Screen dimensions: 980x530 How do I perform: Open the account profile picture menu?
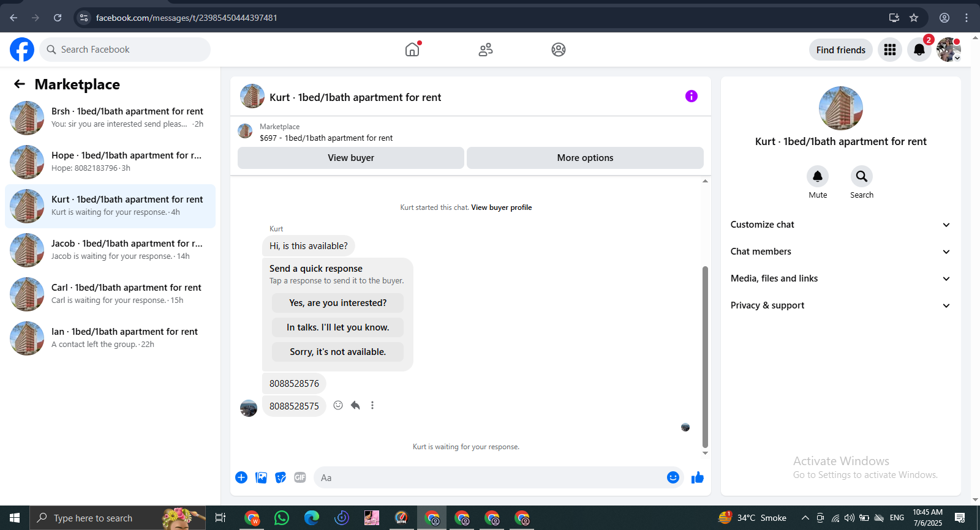(948, 50)
